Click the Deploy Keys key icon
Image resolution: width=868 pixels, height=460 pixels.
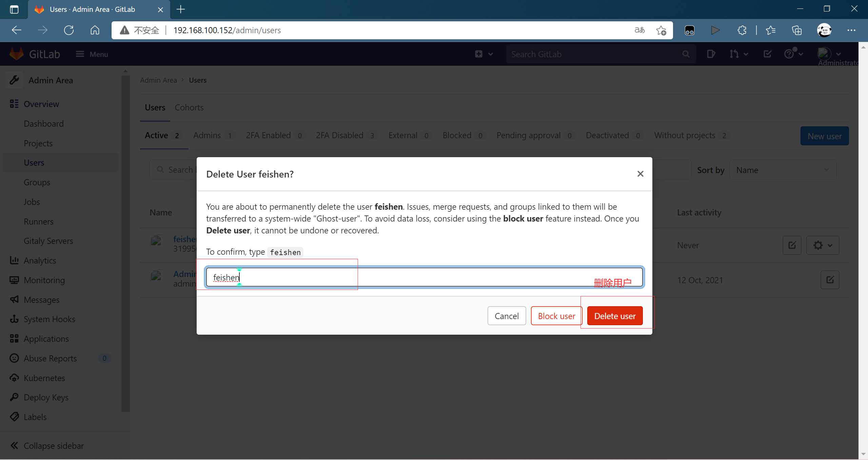(14, 397)
